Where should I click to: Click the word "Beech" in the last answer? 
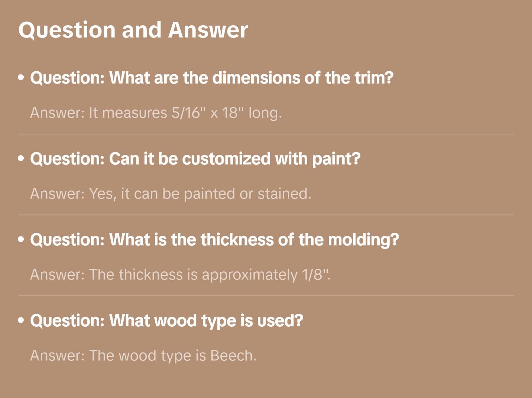tap(231, 356)
